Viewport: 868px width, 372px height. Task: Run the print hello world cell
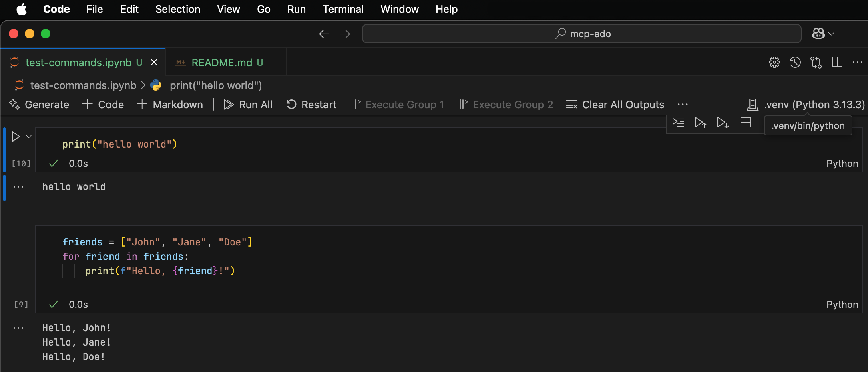coord(15,136)
